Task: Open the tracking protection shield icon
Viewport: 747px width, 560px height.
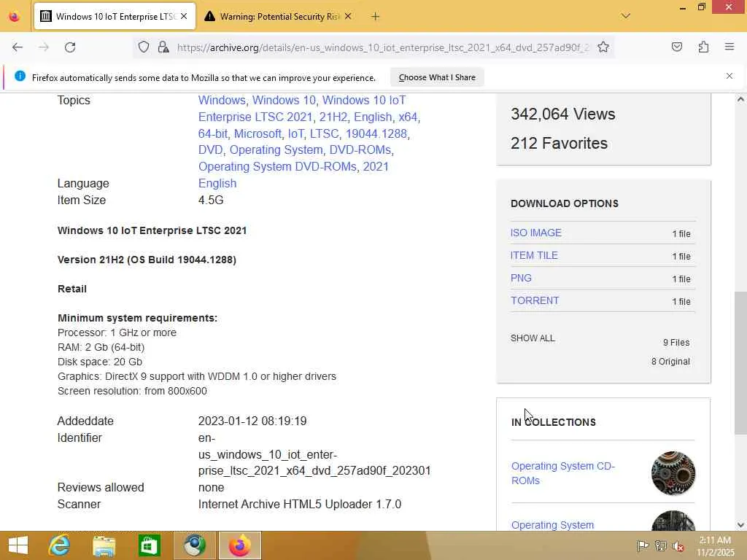Action: pos(144,47)
